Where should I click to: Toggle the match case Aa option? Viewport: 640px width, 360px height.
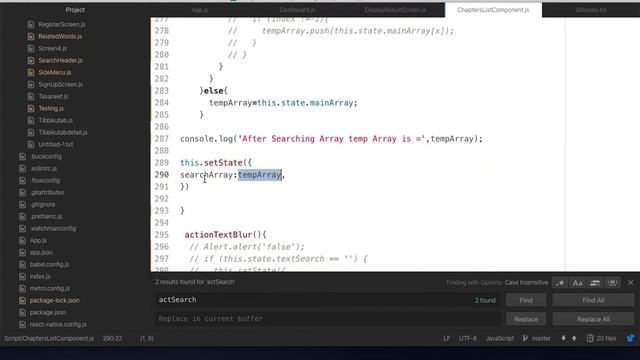click(x=577, y=283)
